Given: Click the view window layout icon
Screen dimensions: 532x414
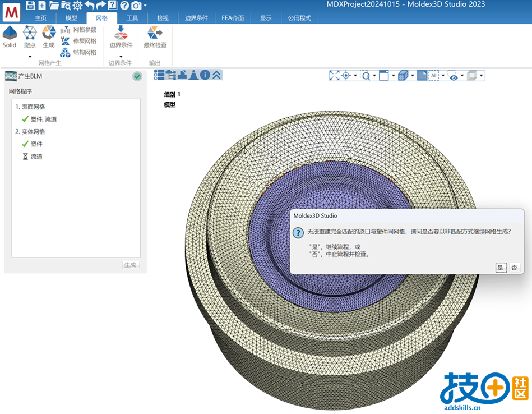Looking at the screenshot, I should [x=384, y=75].
